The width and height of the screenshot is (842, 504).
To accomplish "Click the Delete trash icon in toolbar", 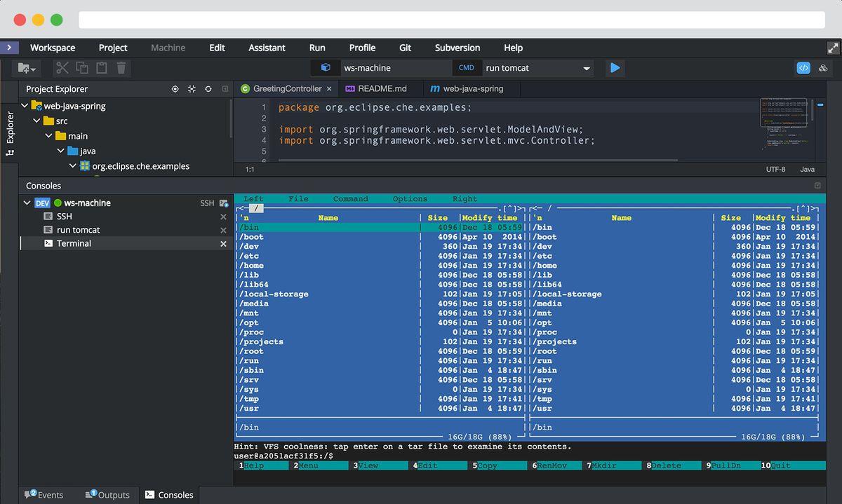I will pos(121,68).
